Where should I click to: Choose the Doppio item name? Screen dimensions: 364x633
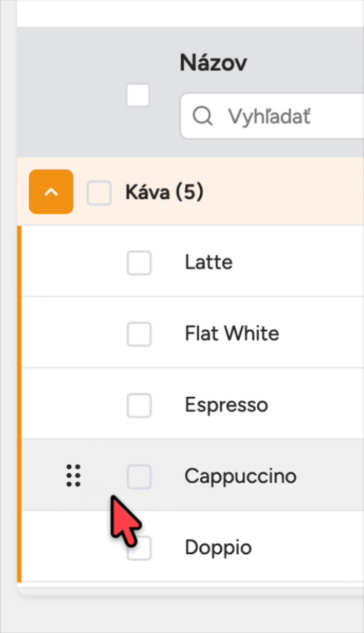coord(218,548)
